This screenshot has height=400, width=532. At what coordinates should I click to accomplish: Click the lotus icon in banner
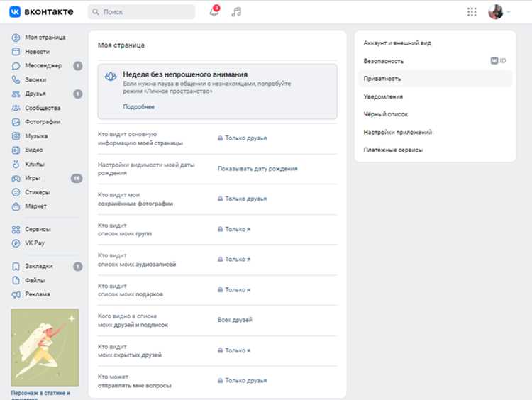tap(111, 77)
